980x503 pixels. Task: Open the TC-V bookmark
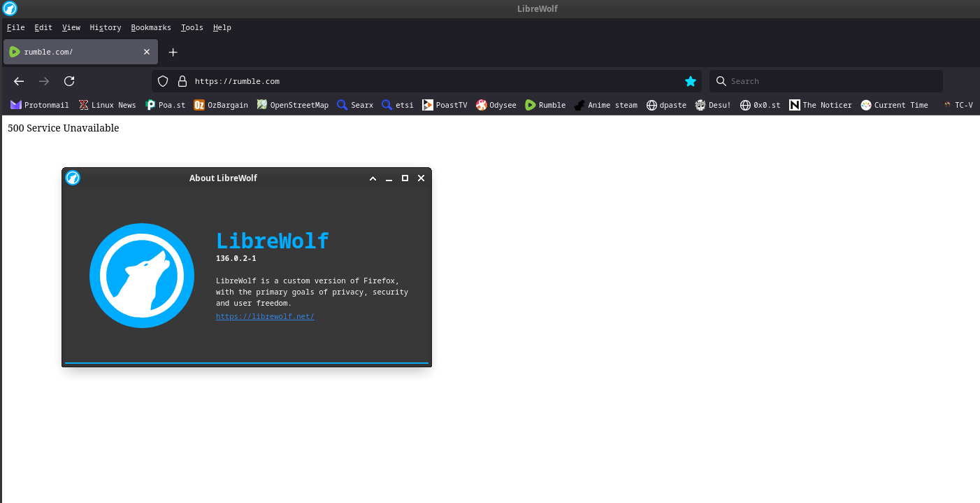click(958, 105)
